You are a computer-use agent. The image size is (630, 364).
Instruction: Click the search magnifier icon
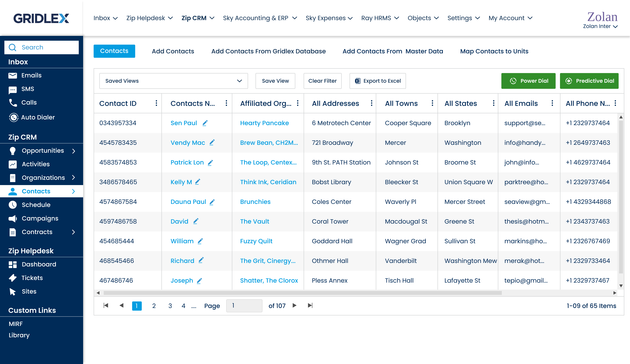[12, 47]
